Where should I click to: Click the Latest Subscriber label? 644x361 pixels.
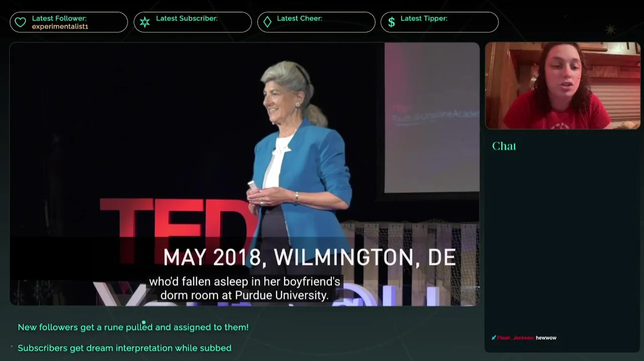point(187,19)
